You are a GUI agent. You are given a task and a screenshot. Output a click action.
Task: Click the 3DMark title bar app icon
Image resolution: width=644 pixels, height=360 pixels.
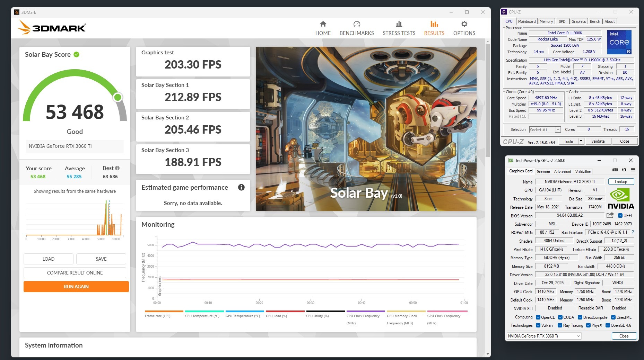point(17,12)
